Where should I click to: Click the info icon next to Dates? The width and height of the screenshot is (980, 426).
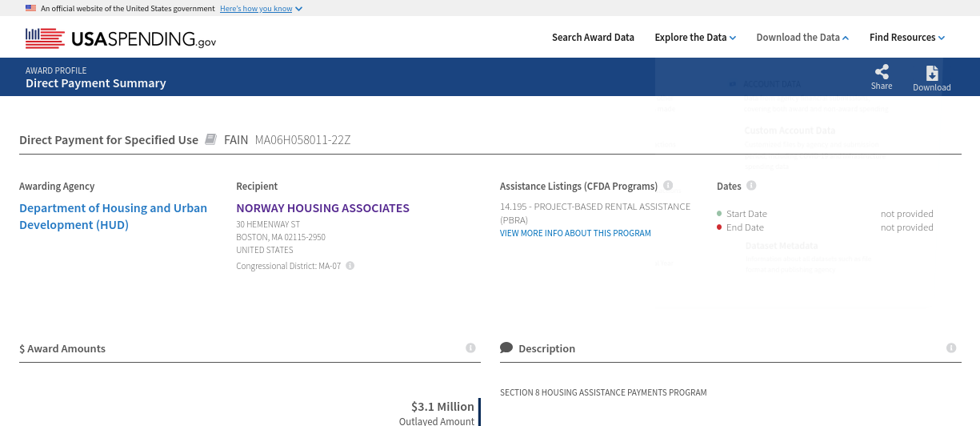click(x=751, y=186)
